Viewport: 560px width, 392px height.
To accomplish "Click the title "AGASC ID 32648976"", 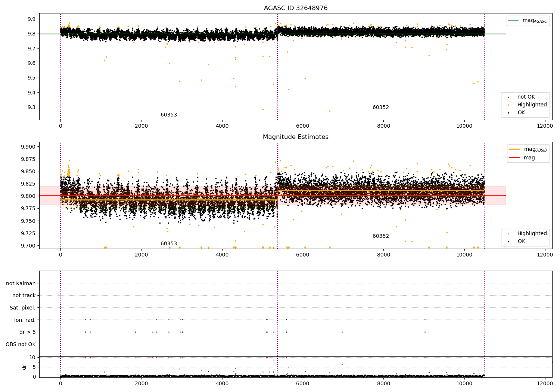I will tap(296, 8).
